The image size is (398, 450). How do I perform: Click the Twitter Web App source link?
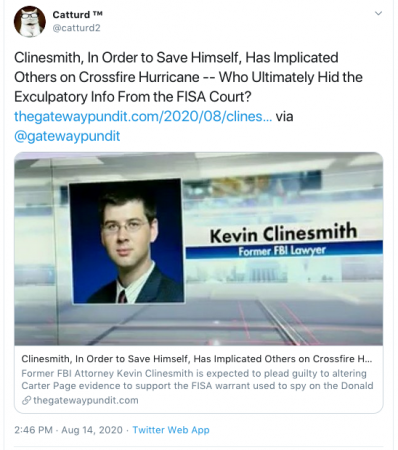[171, 430]
